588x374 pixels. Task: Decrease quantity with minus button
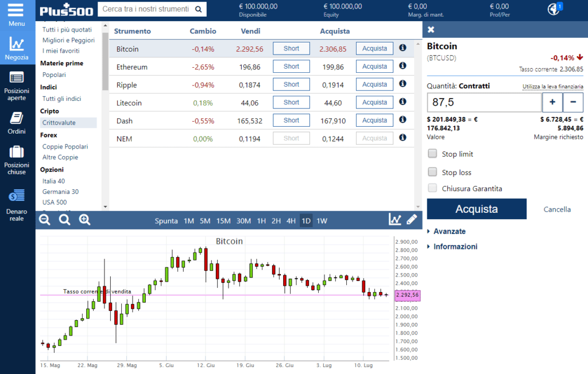573,102
